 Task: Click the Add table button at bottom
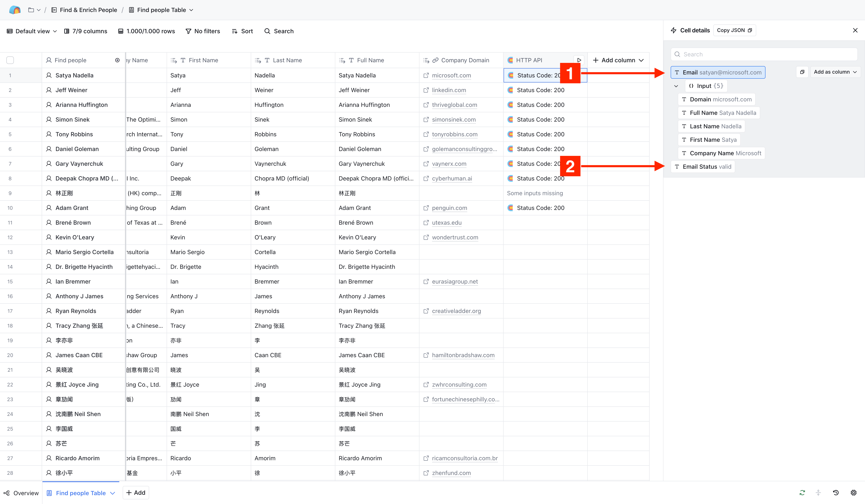[x=136, y=493]
